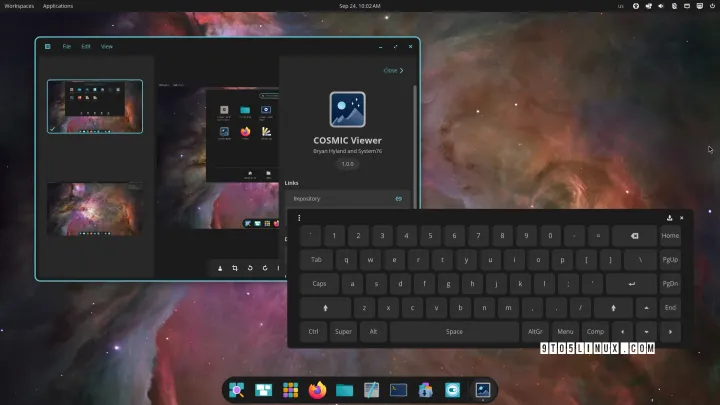Open the Repository link

[x=347, y=199]
